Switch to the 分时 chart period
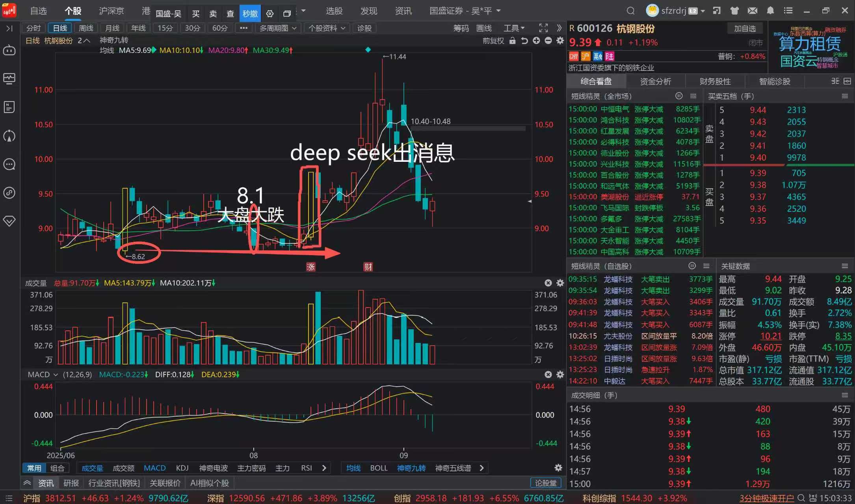 click(33, 28)
